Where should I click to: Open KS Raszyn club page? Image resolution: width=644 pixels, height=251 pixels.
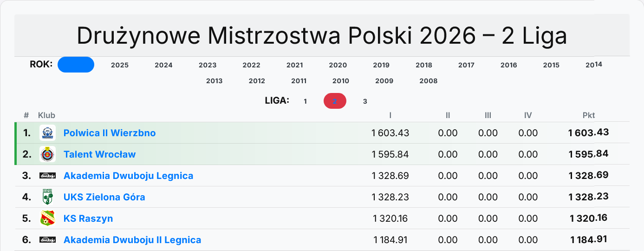point(88,218)
